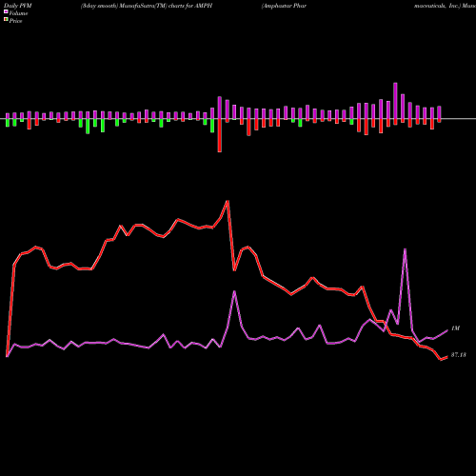This screenshot has height=476, width=476.
Task: Click the '(Amphastar Phar' company name text
Action: 284,6
